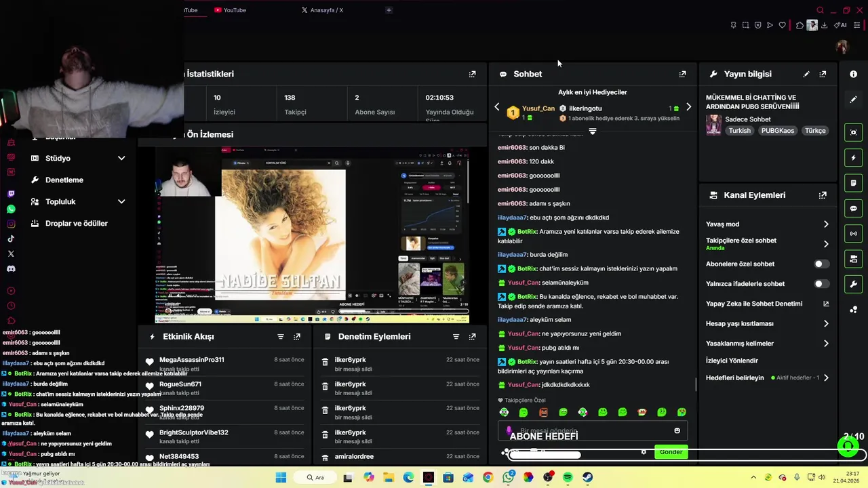Click the broadcast signal quick action
This screenshot has height=488, width=868.
[853, 233]
